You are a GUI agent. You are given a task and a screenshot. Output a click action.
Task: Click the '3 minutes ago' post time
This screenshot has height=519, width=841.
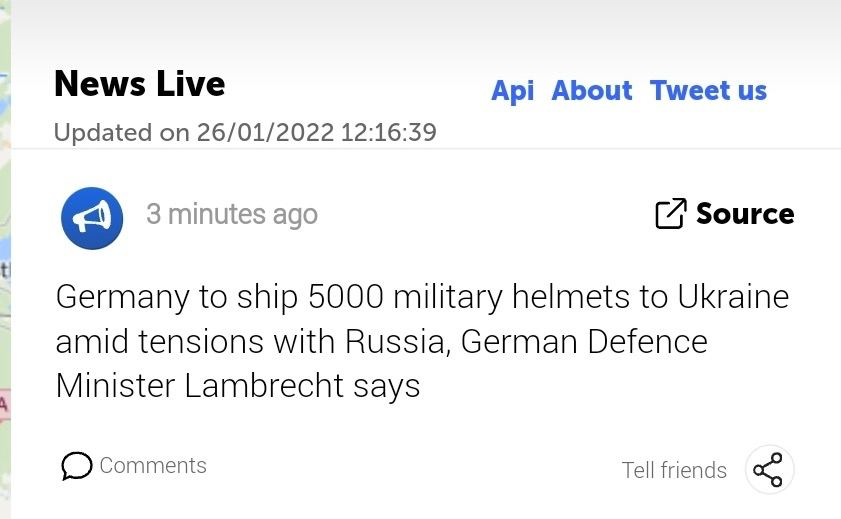point(232,214)
